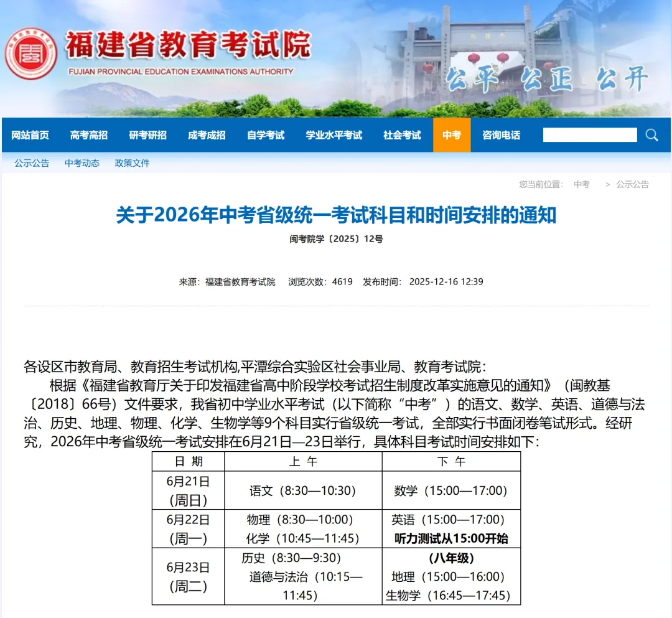Click the search magnifier icon
Screen dimensions: 672x618
click(651, 134)
